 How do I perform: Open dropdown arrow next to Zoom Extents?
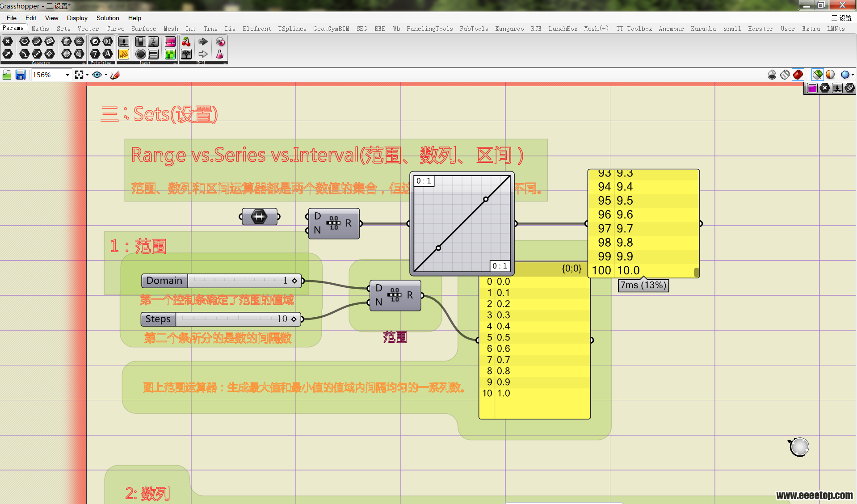(87, 75)
